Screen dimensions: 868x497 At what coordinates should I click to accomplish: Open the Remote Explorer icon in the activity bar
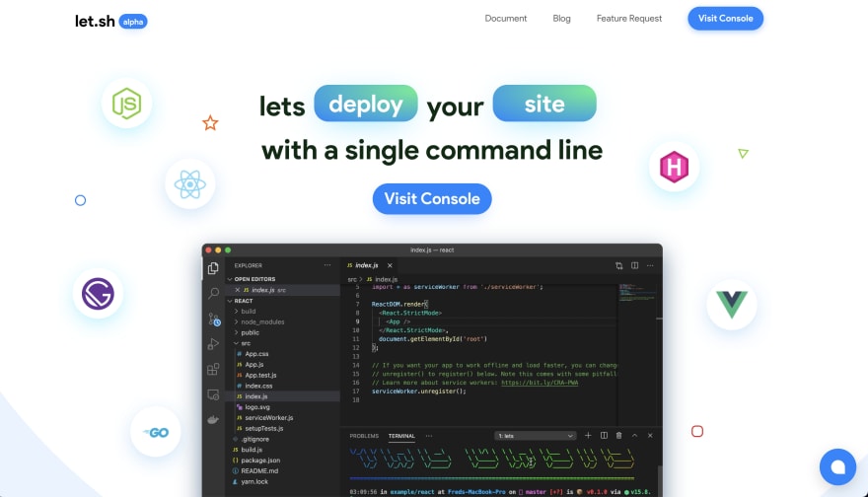pos(213,394)
